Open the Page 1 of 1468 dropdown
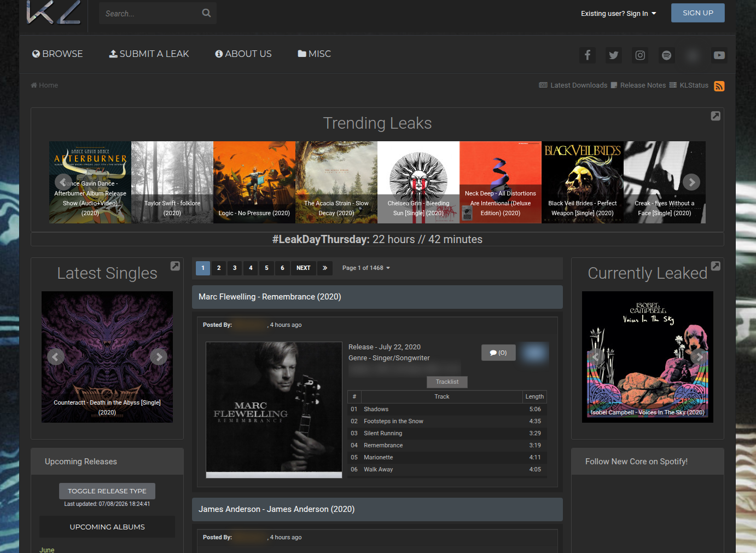756x553 pixels. (366, 268)
